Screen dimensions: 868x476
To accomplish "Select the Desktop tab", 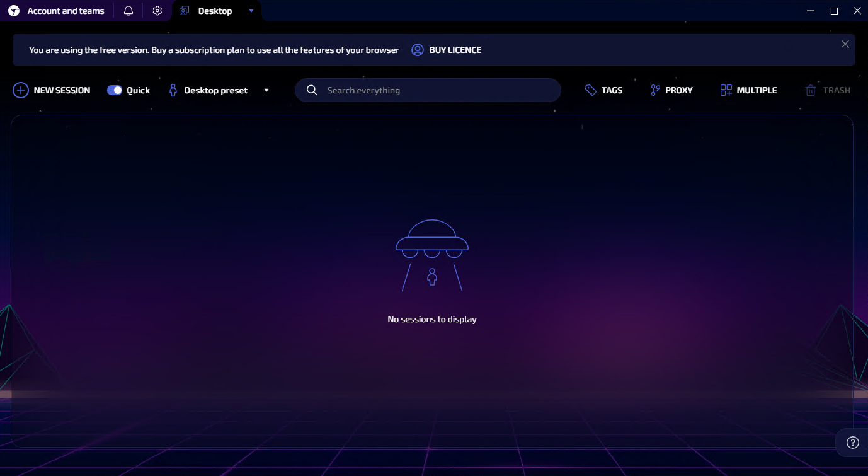I will pyautogui.click(x=214, y=11).
